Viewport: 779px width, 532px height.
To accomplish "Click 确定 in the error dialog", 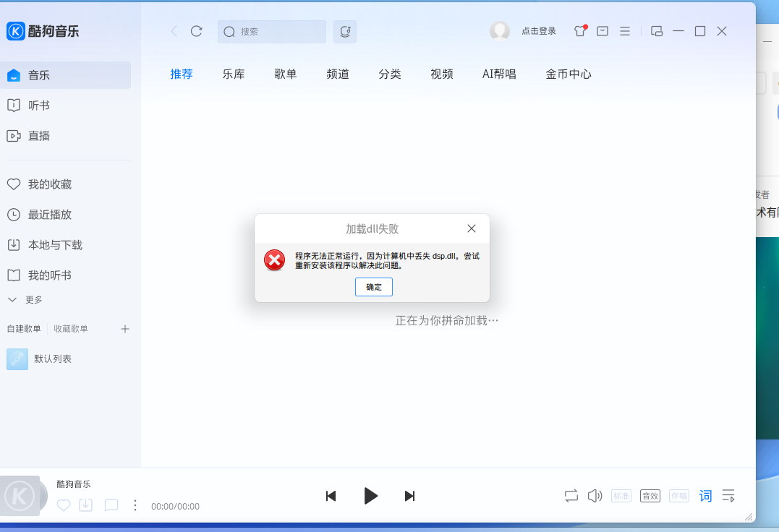I will pos(374,287).
